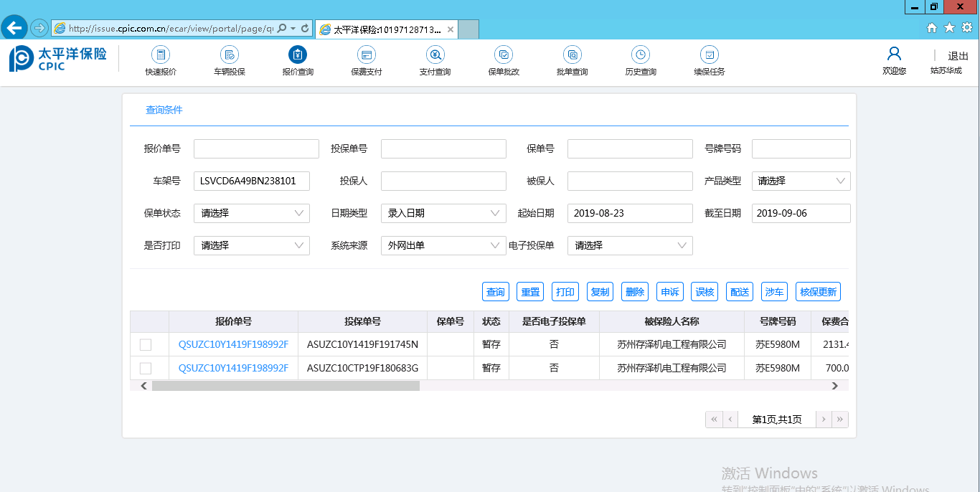This screenshot has width=980, height=492.
Task: Click the 车架号 input field
Action: coord(251,181)
